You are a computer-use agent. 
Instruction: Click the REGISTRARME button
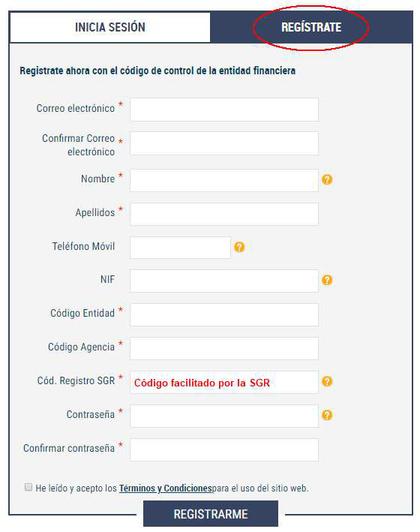[211, 514]
